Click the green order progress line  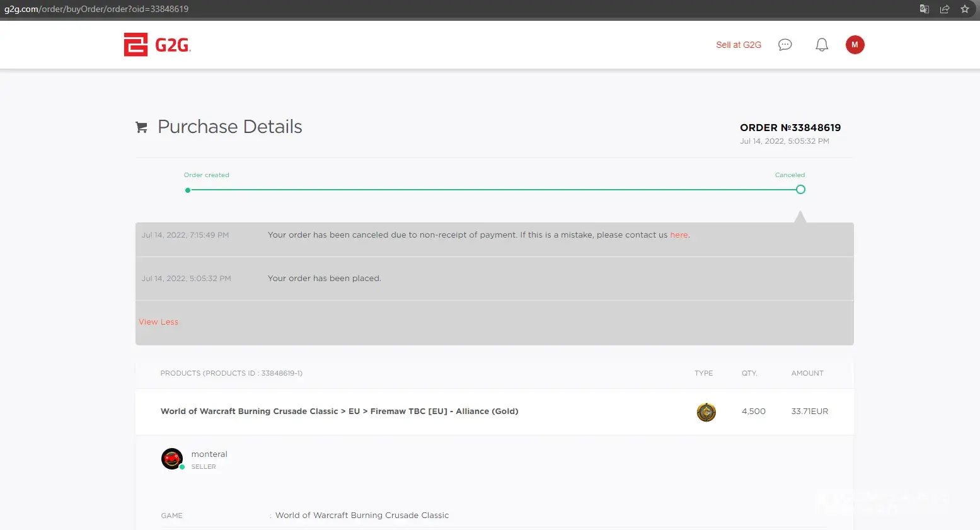coord(492,190)
